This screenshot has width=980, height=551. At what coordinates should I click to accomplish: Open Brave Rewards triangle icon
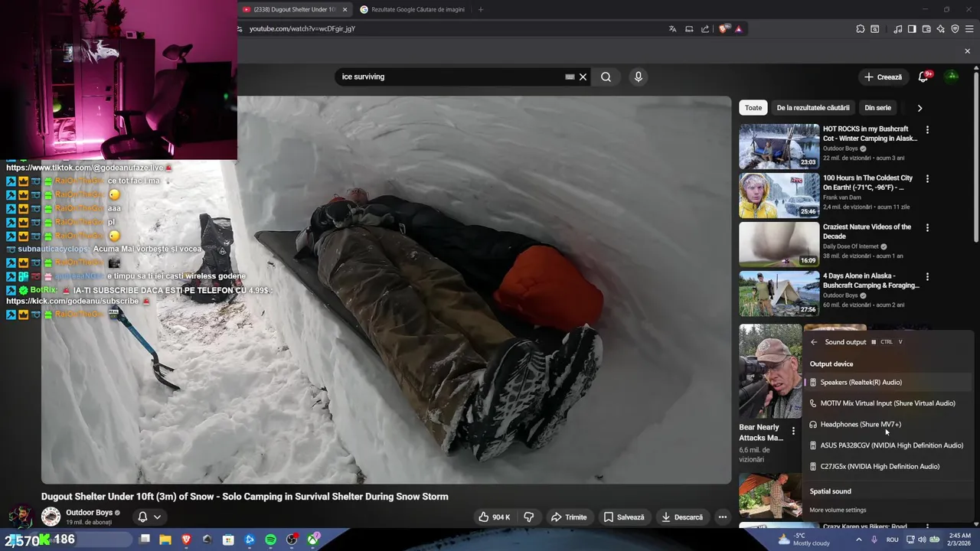click(738, 29)
